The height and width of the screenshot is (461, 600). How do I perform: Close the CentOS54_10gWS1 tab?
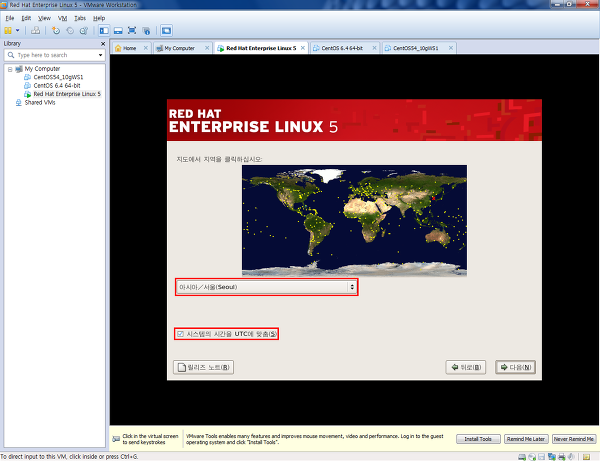point(451,48)
